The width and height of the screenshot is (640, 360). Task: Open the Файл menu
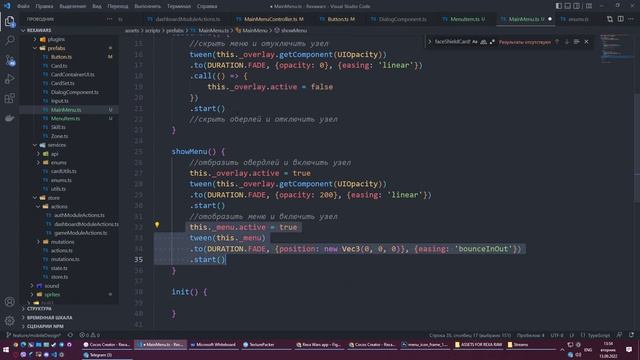coord(23,6)
